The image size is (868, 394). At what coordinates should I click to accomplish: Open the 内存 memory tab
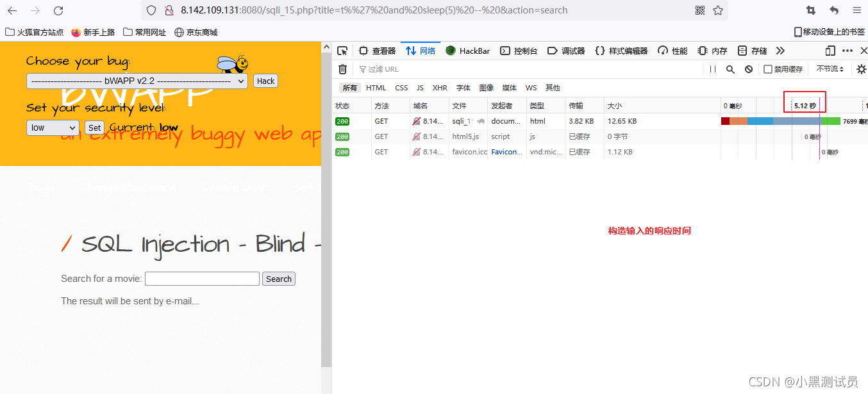point(712,51)
